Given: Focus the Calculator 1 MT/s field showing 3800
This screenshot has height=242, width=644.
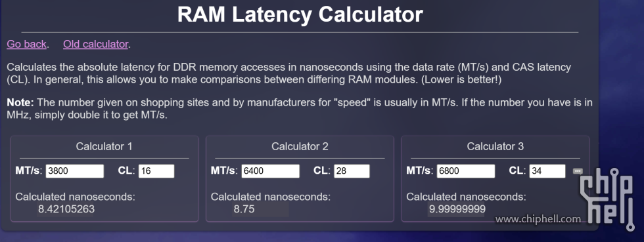Looking at the screenshot, I should 75,171.
